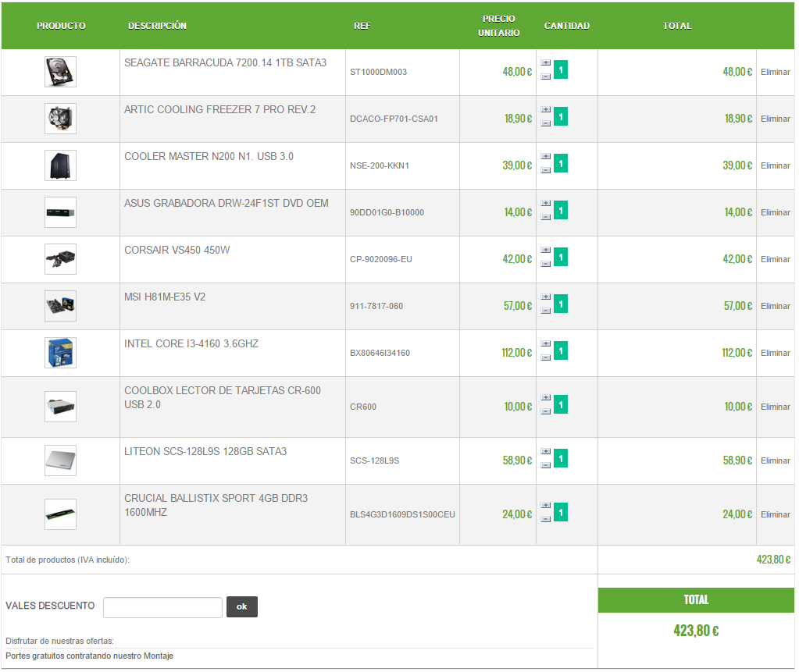This screenshot has width=799, height=672.
Task: Decrease quantity of Liteon 128GB SSD
Action: tap(546, 465)
